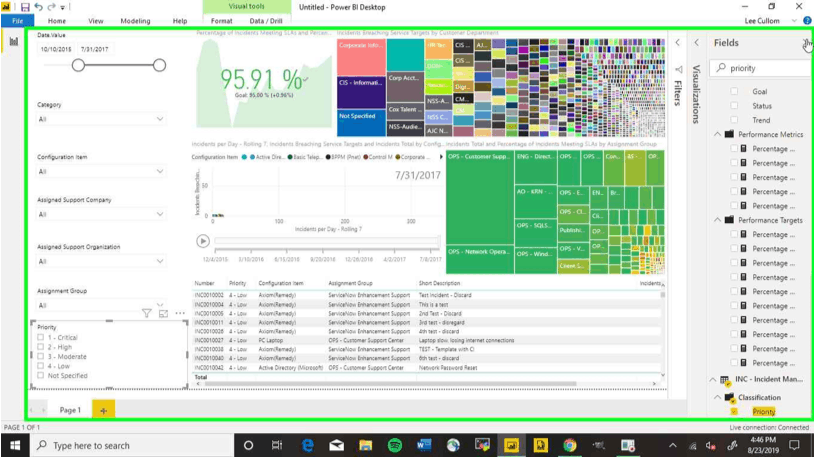Switch to the Modeling ribbon tab
The image size is (815, 458).
pos(135,21)
